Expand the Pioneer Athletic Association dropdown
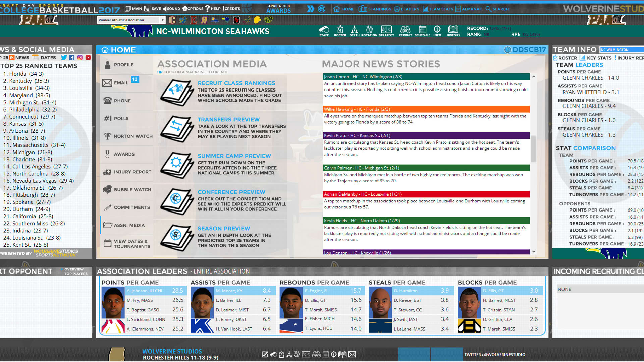The image size is (644, 362). [162, 20]
